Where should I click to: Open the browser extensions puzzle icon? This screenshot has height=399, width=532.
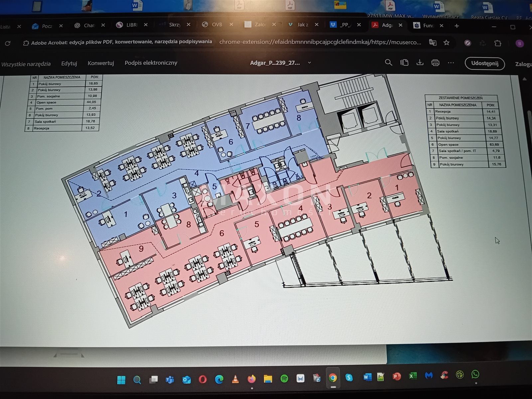(x=498, y=43)
